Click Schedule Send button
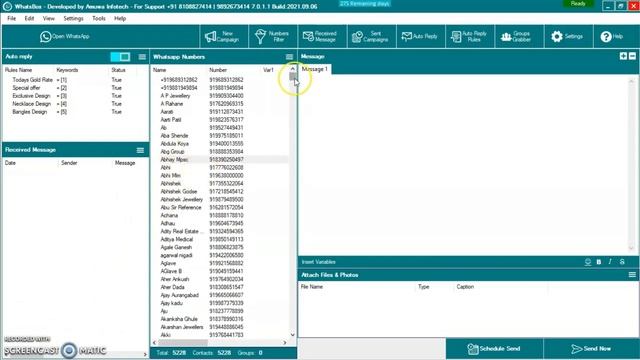640x360 pixels. [494, 349]
